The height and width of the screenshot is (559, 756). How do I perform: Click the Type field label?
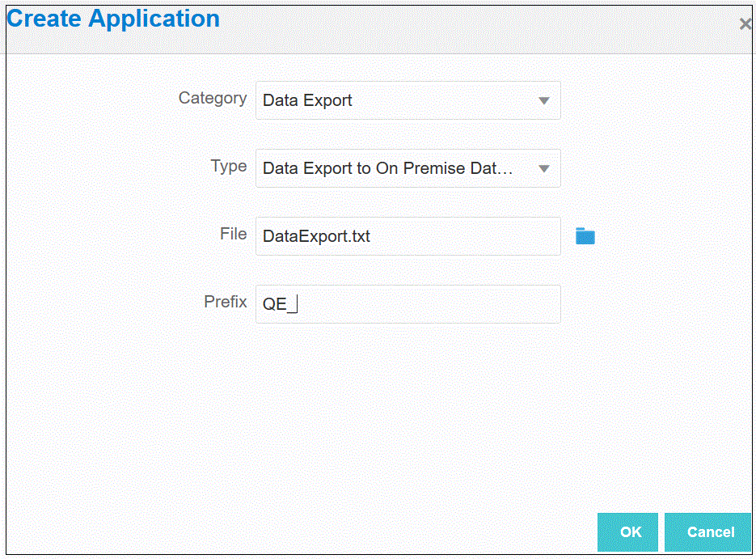click(x=229, y=166)
